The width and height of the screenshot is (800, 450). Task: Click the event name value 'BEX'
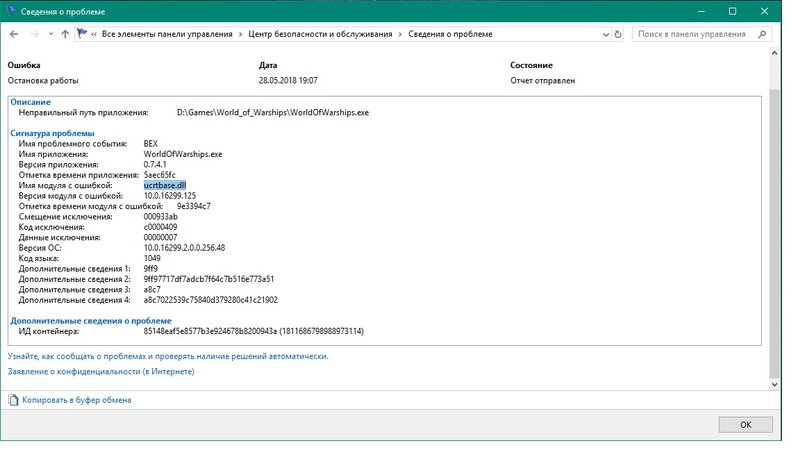151,143
